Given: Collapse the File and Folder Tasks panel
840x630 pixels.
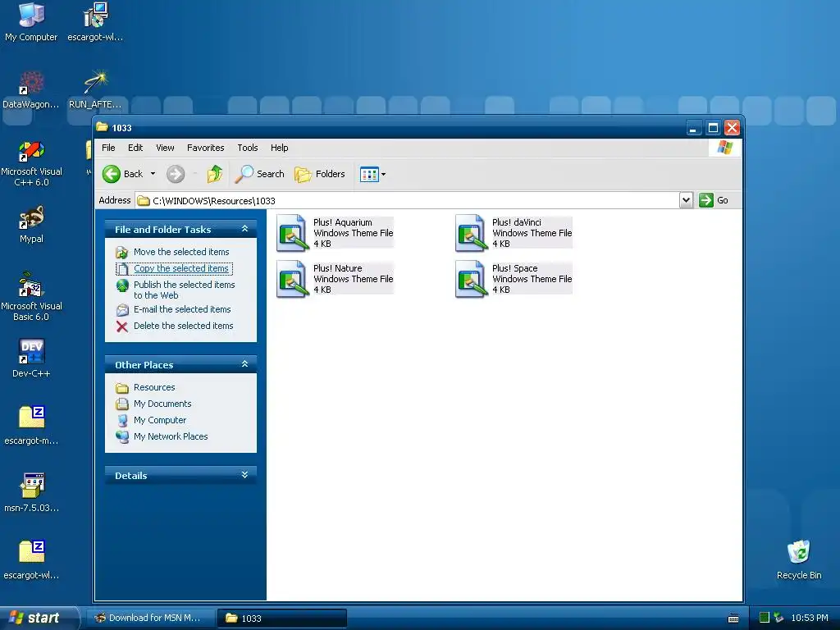Looking at the screenshot, I should coord(244,229).
